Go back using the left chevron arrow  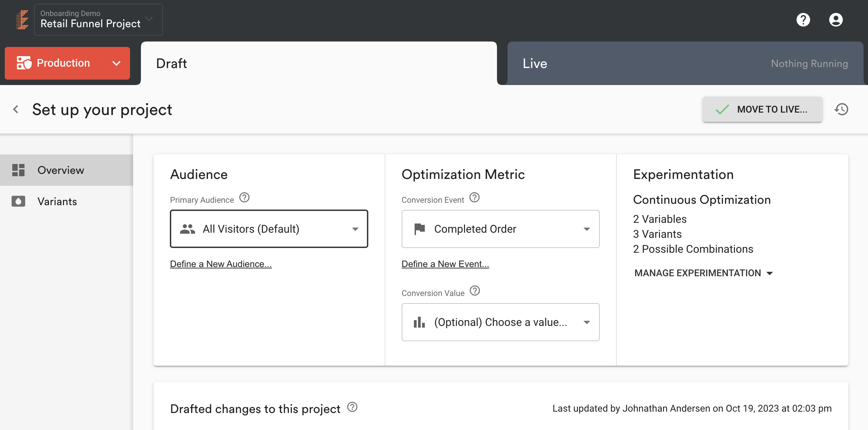pos(16,109)
